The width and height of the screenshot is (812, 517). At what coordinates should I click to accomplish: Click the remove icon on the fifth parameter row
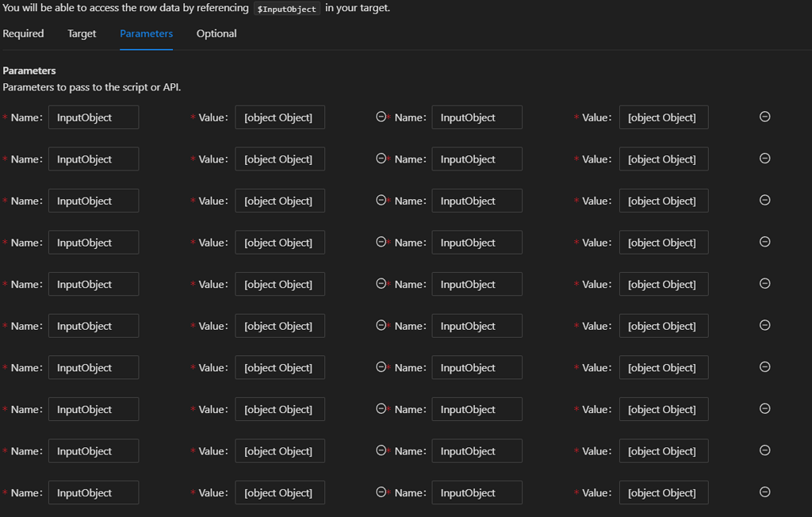381,284
